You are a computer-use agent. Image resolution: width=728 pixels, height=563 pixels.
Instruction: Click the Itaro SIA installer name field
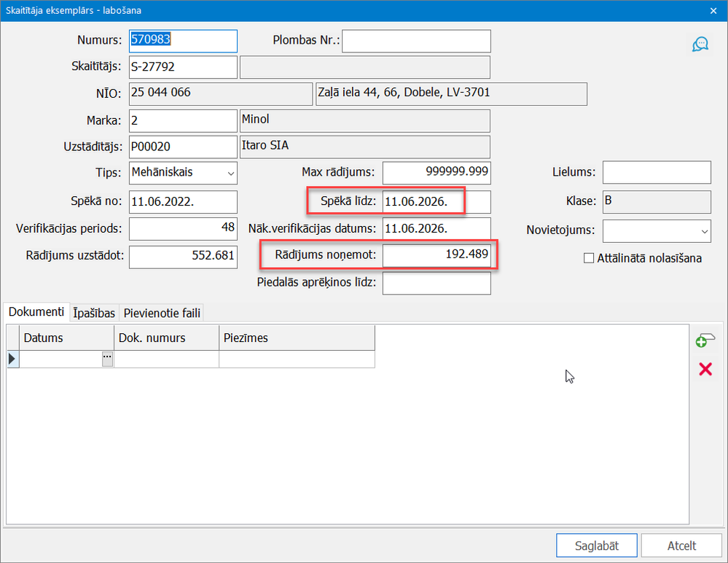[365, 147]
